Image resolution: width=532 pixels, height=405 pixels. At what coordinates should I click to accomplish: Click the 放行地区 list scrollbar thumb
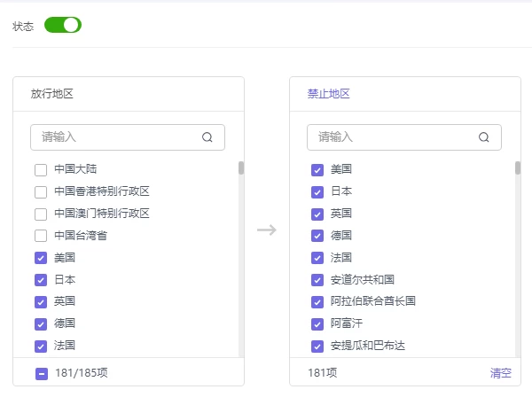point(241,168)
